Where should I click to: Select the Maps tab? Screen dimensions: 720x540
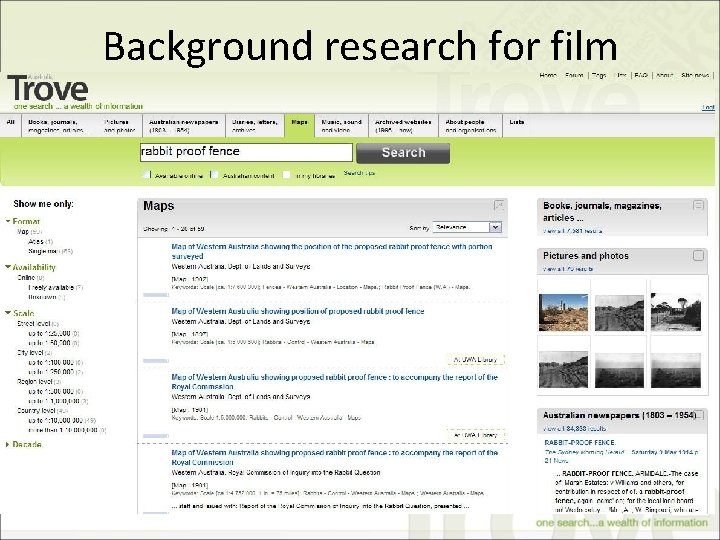tap(299, 125)
